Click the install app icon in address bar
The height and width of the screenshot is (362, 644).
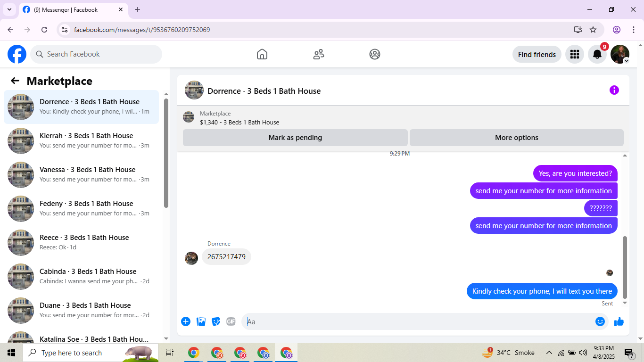tap(578, 30)
